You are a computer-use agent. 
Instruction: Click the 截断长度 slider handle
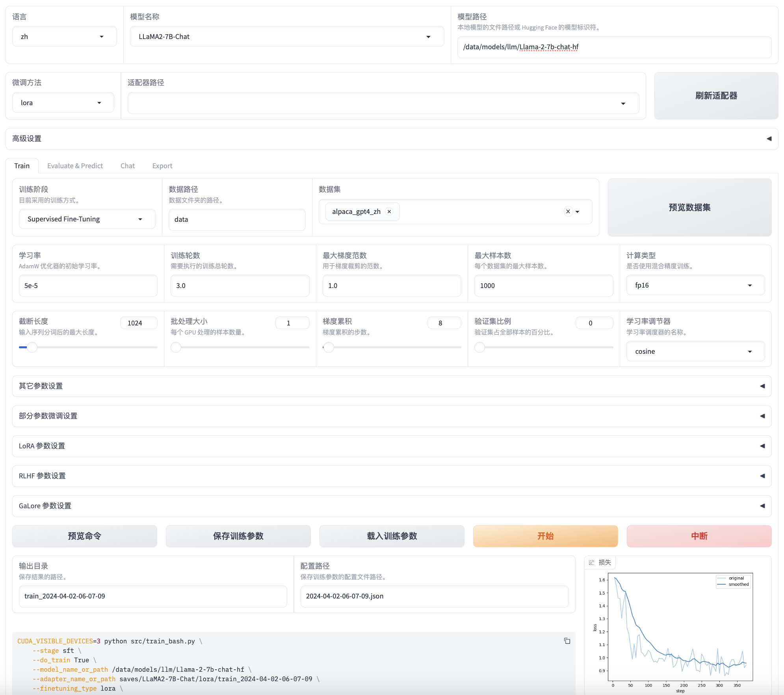(32, 347)
